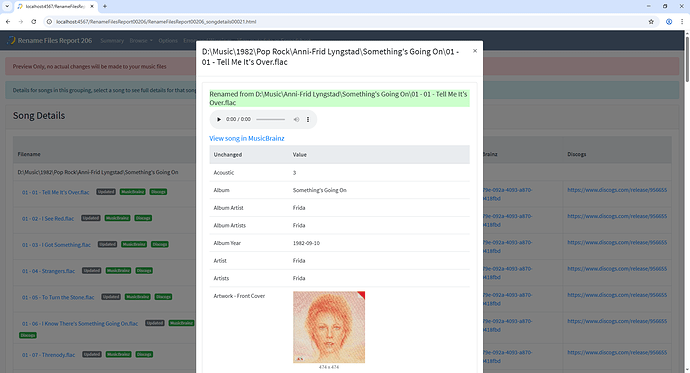This screenshot has height=373, width=690.
Task: Open browser profile icon
Action: [669, 22]
